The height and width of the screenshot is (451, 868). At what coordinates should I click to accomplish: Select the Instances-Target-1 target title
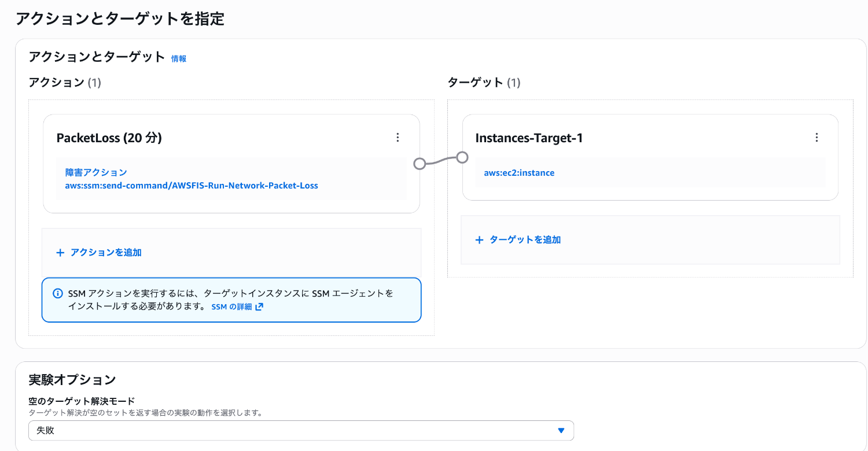(x=528, y=138)
